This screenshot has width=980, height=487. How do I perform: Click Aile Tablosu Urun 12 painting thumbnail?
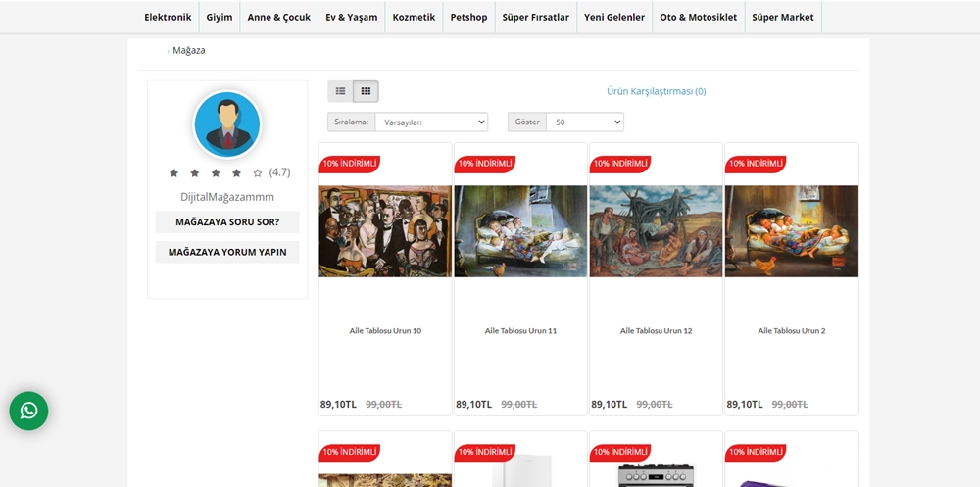657,231
